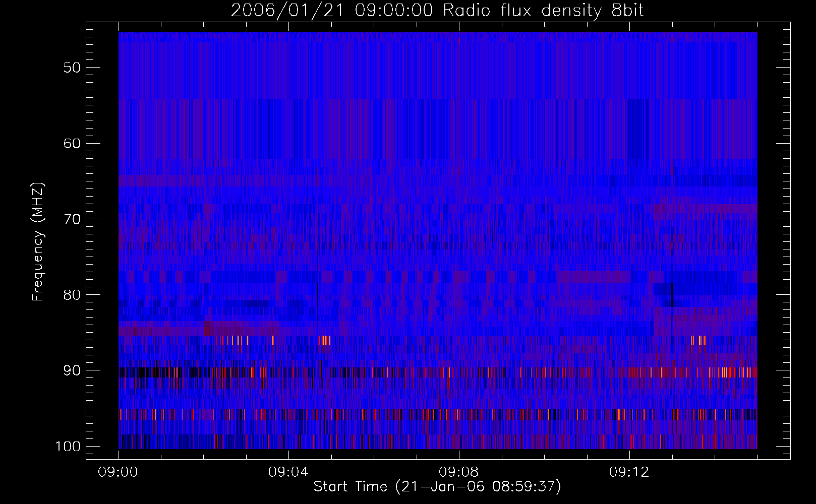The image size is (816, 504).
Task: Click the x-axis label "Start Time (21-Jan-06 08:59:37)"
Action: pyautogui.click(x=437, y=487)
